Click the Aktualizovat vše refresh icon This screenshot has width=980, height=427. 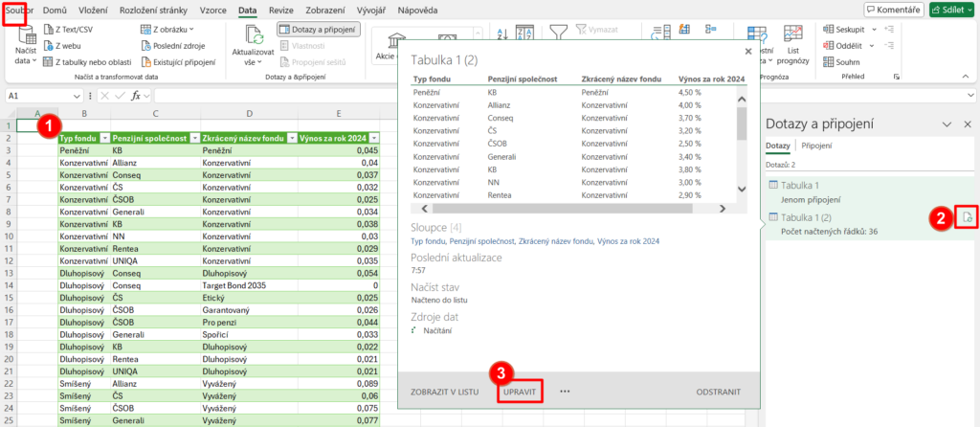(x=253, y=34)
